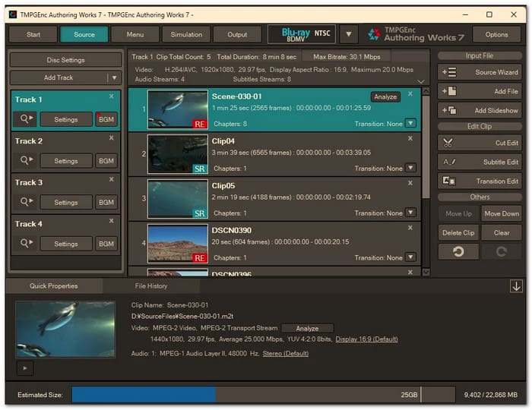Click Analyze on Scene-030-01 clip
The image size is (532, 410).
pyautogui.click(x=385, y=97)
